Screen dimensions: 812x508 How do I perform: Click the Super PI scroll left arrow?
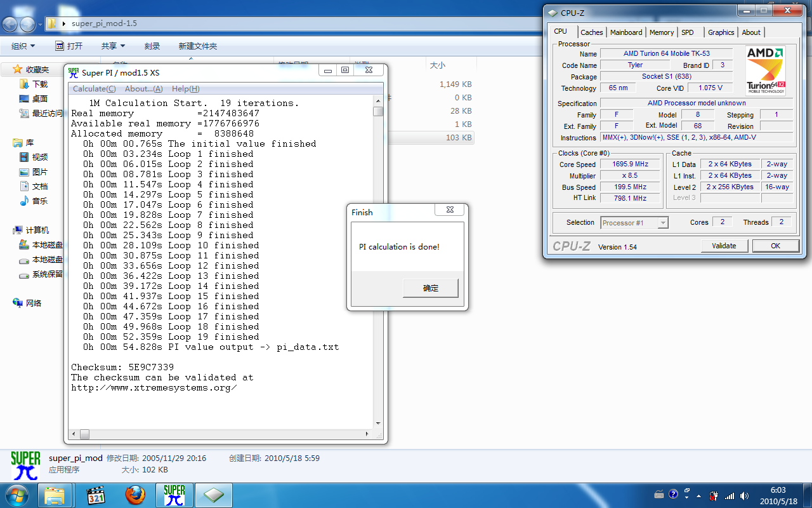point(74,434)
